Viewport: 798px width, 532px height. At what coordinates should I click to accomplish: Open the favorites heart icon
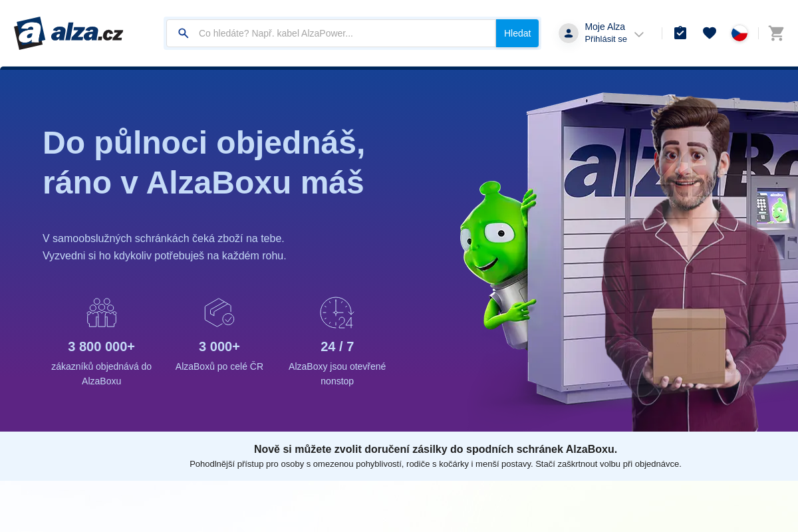(x=710, y=33)
